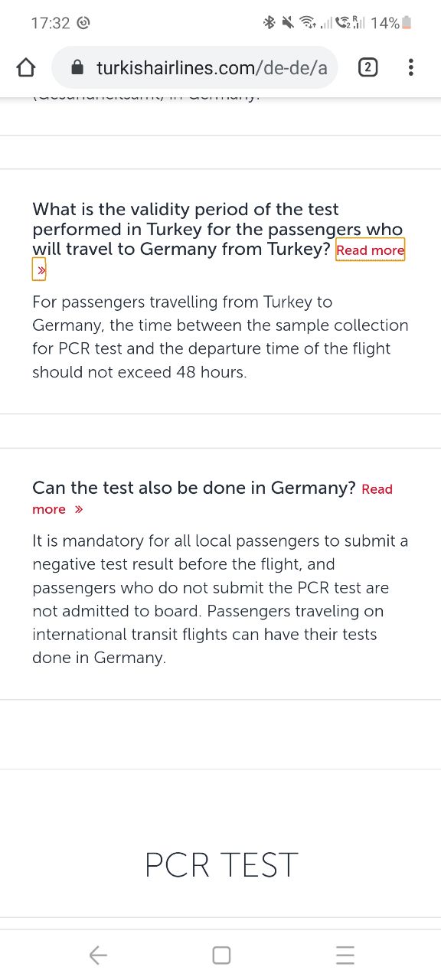Follow Read more link after Turkey validity question

point(370,250)
